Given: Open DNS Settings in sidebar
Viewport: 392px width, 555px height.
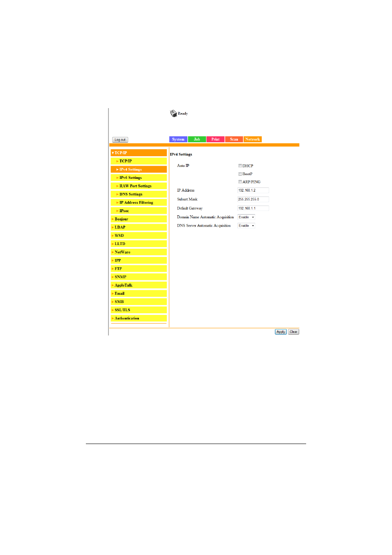Looking at the screenshot, I should 139,194.
